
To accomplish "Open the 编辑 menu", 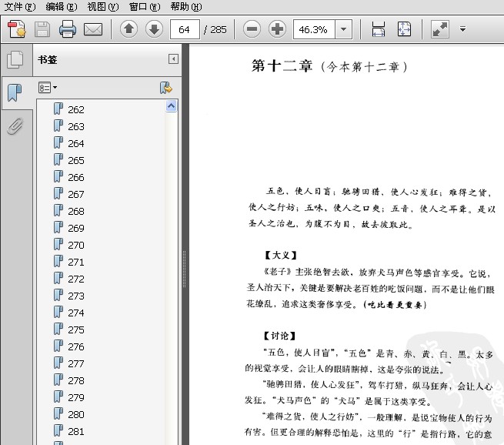I will click(x=62, y=6).
